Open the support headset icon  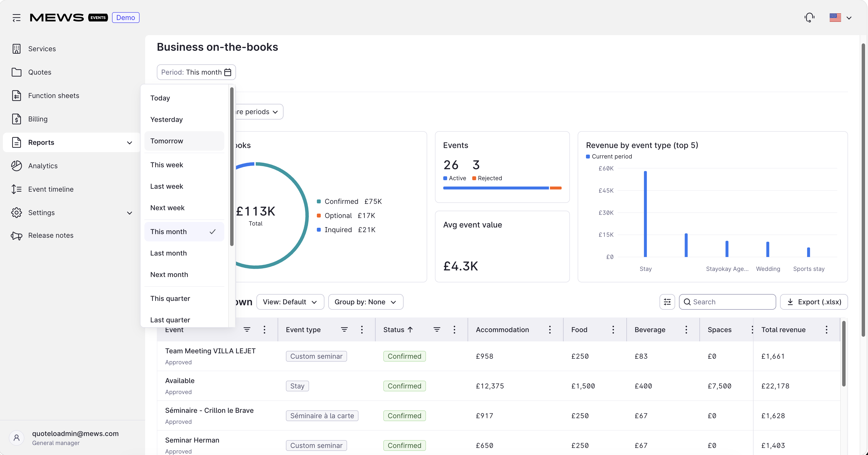point(809,18)
